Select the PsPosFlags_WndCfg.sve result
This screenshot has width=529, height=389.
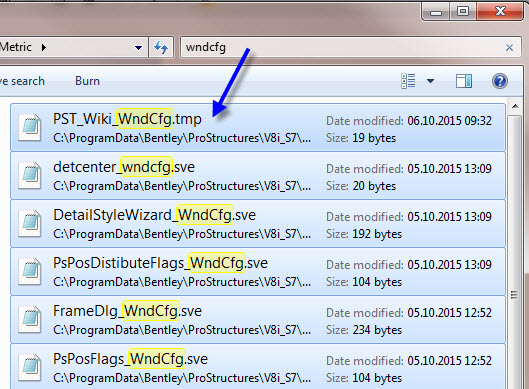coord(258,367)
